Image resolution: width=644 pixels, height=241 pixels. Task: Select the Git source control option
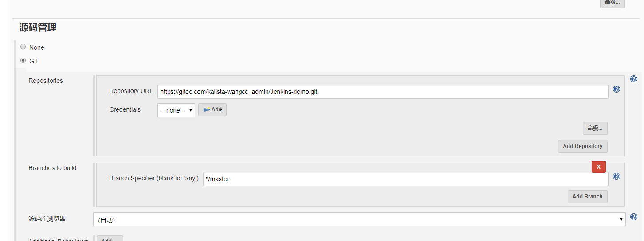[x=23, y=60]
